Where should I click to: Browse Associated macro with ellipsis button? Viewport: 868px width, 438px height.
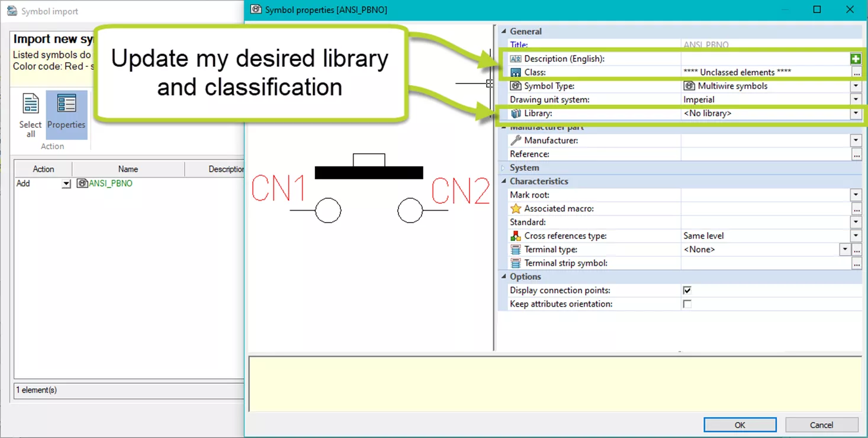[856, 208]
